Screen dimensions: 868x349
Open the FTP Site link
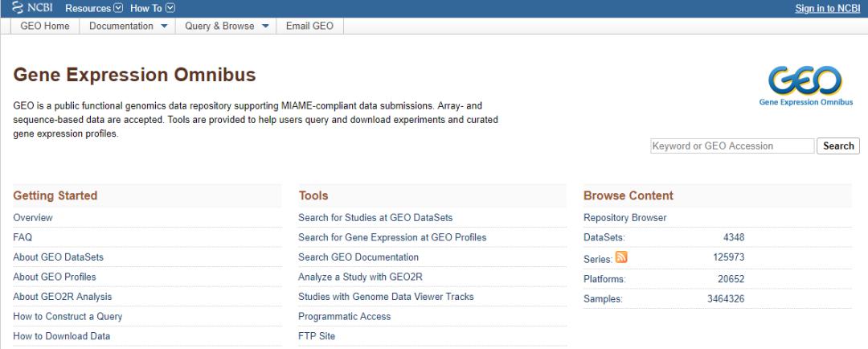[x=317, y=336]
